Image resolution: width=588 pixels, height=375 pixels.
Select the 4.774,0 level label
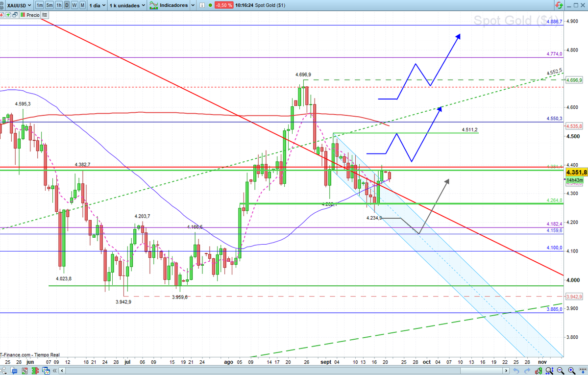pos(554,54)
